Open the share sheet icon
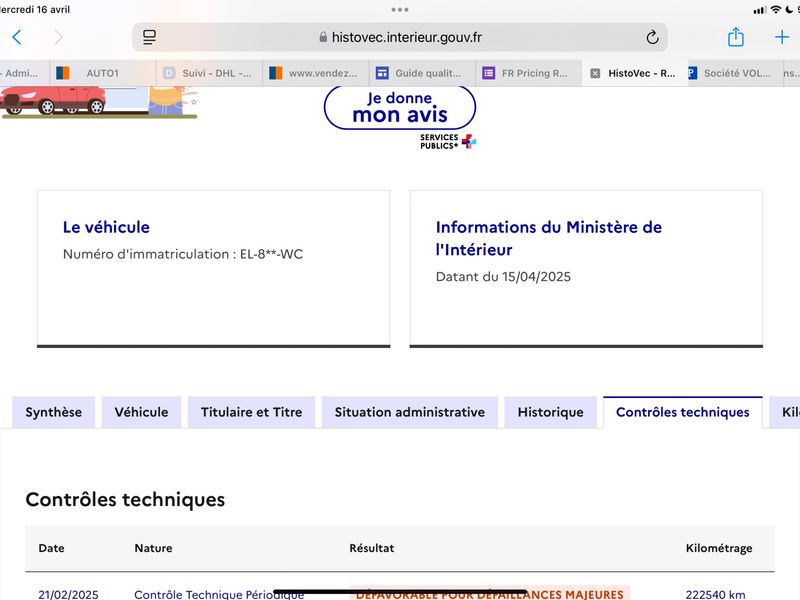 coord(735,37)
